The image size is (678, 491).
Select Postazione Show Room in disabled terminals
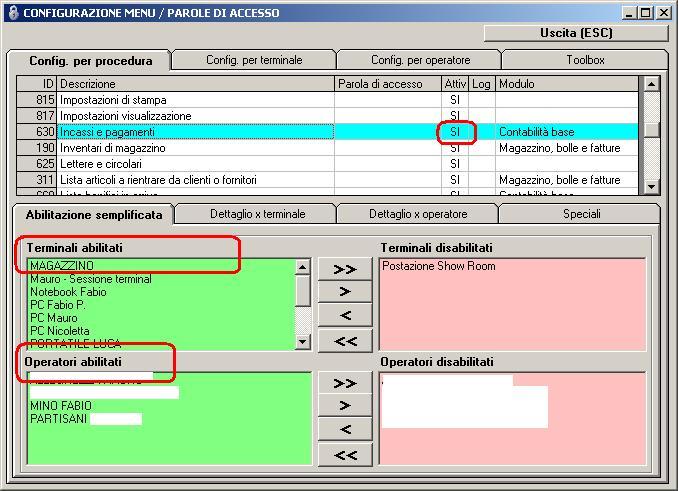438,266
